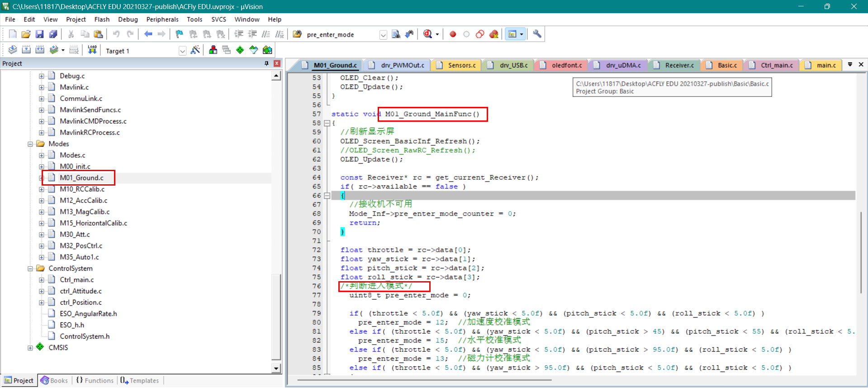The width and height of the screenshot is (868, 388).
Task: Click the Build target icon
Action: pyautogui.click(x=26, y=50)
